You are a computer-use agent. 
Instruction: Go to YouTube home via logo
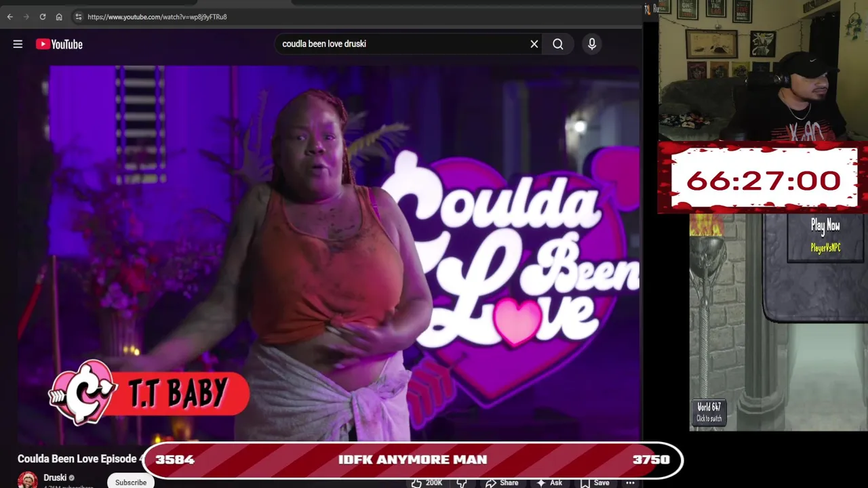(59, 44)
